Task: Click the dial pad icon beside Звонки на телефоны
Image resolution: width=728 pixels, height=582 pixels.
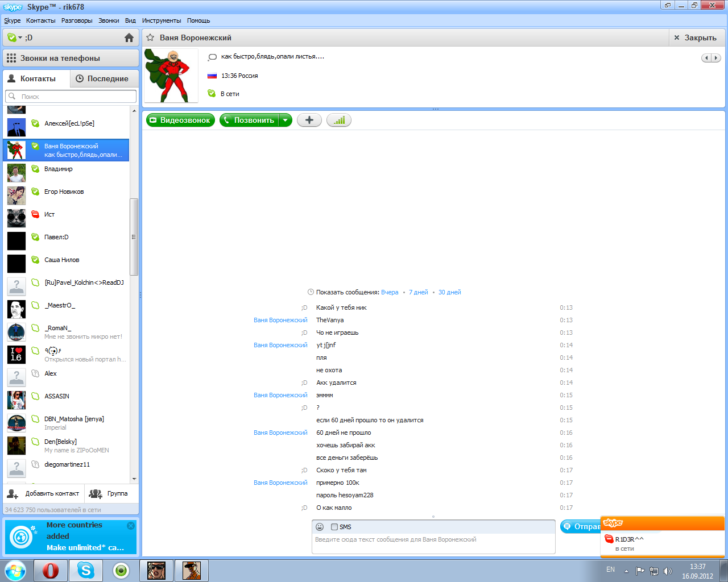Action: point(11,58)
